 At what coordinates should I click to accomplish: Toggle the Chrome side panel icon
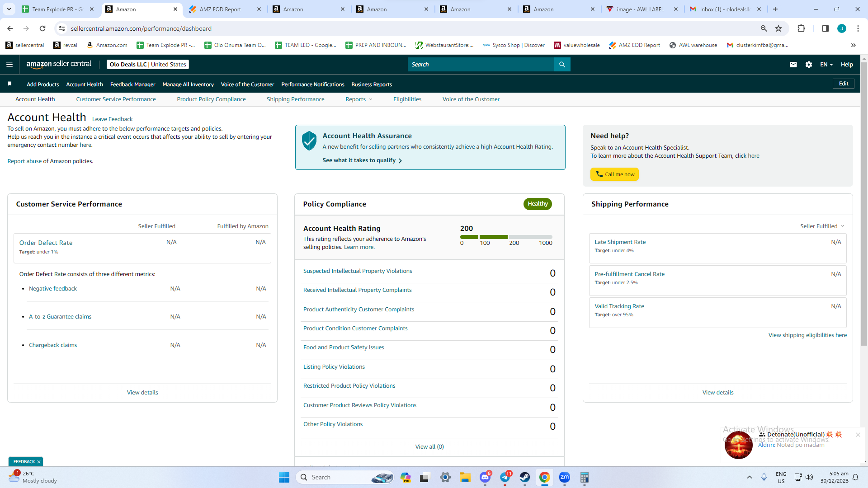(x=825, y=28)
